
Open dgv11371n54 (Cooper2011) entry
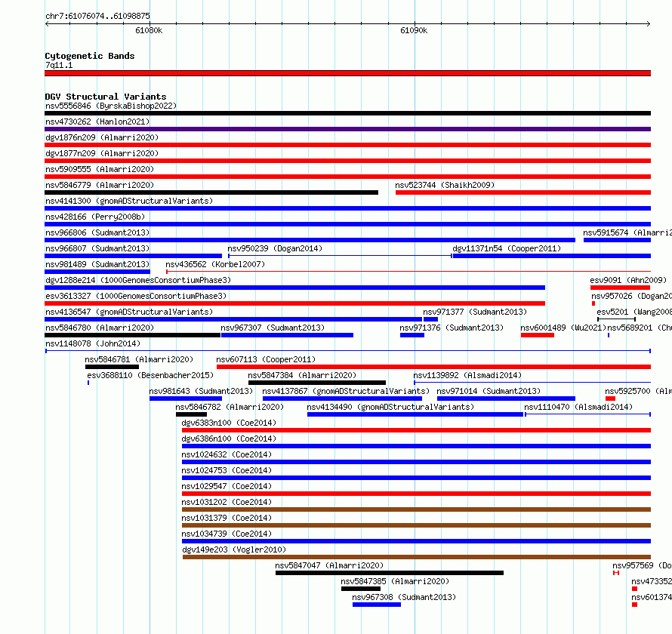click(507, 248)
